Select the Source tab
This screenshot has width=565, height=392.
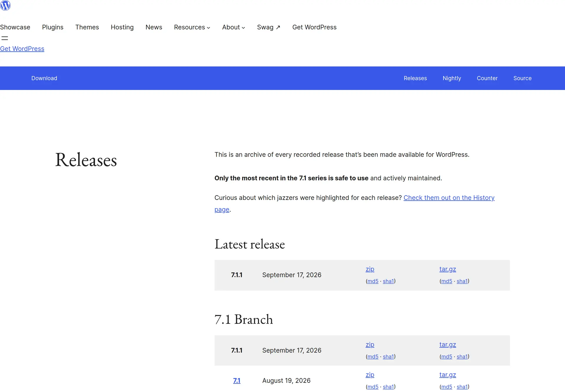522,78
